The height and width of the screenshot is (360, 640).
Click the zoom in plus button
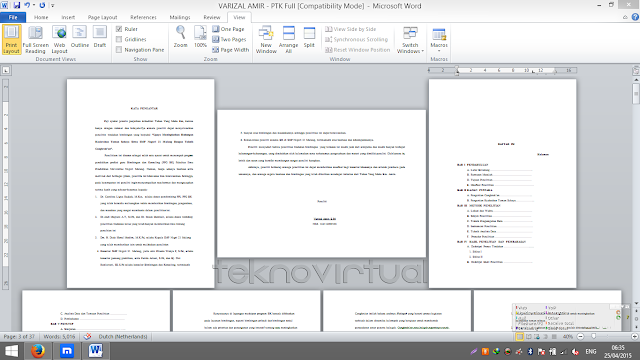point(634,337)
